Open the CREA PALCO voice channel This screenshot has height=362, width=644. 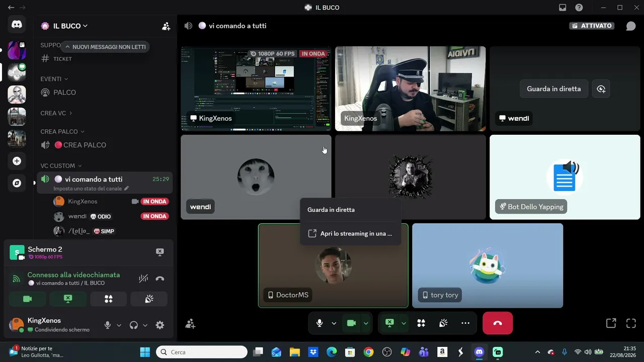pyautogui.click(x=105, y=145)
